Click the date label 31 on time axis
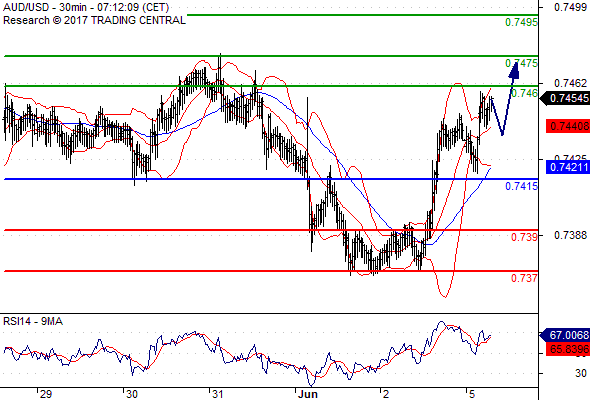 coord(217,394)
